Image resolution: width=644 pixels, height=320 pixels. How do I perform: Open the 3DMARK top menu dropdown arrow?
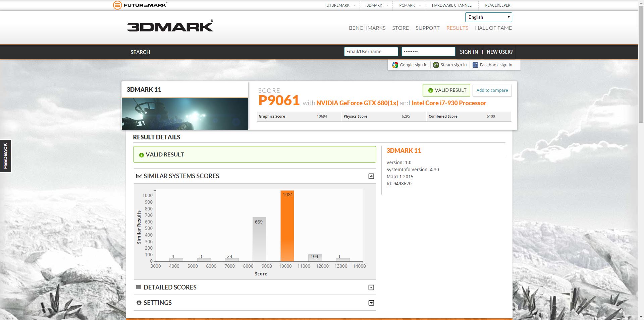pos(387,5)
